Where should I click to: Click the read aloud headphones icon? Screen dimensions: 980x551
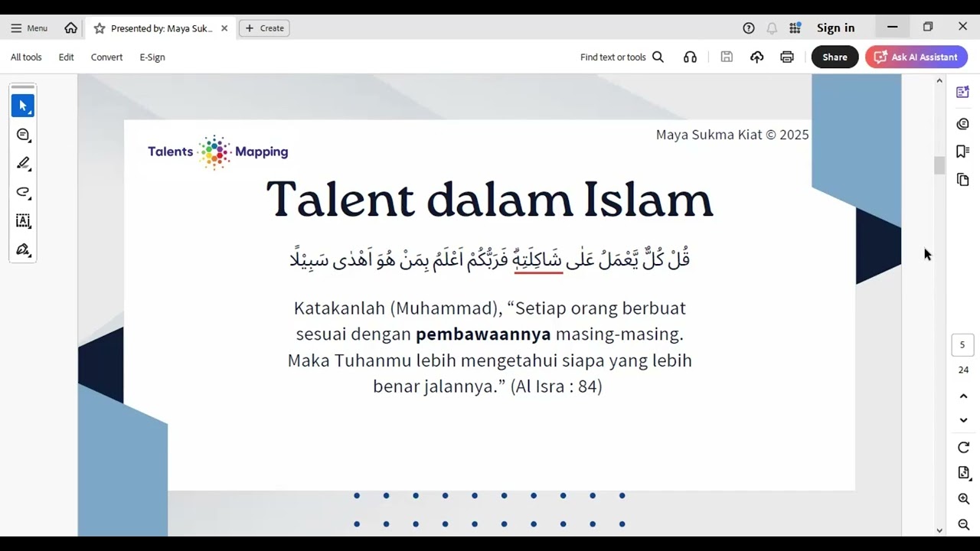(x=691, y=57)
